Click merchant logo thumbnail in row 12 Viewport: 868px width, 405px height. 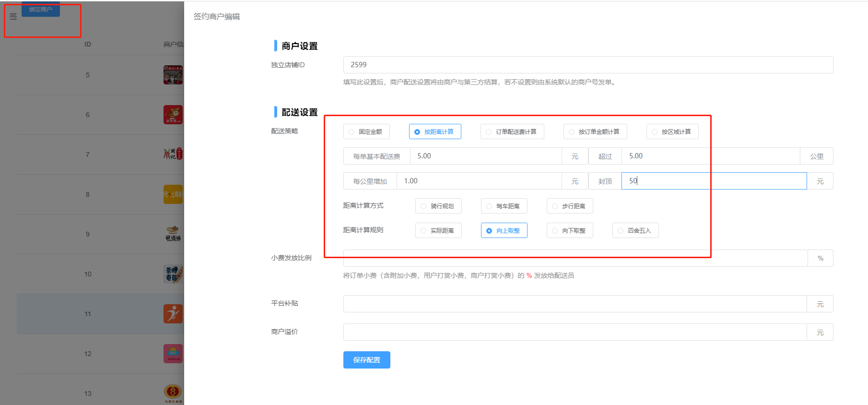tap(173, 354)
